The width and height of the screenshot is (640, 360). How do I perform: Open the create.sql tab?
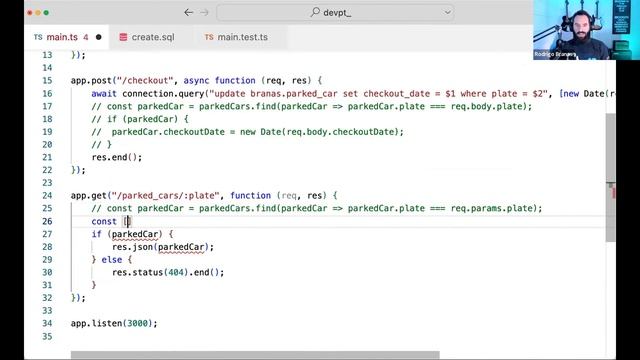click(147, 37)
